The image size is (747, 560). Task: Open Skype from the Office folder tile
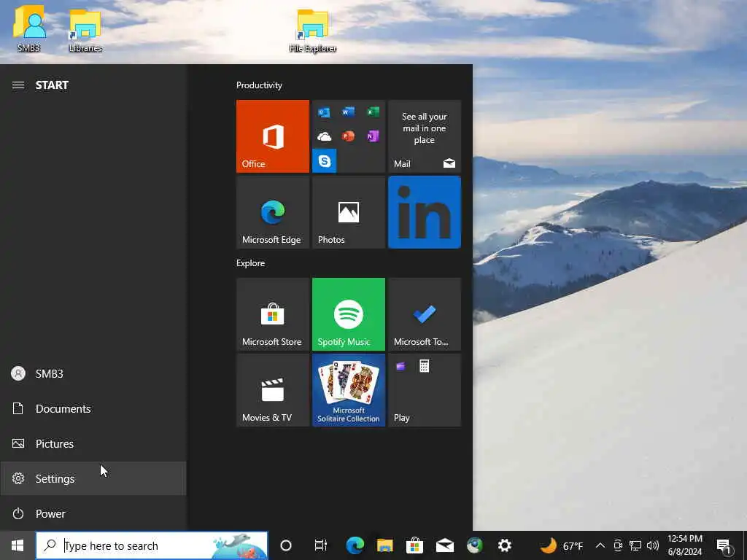tap(324, 161)
